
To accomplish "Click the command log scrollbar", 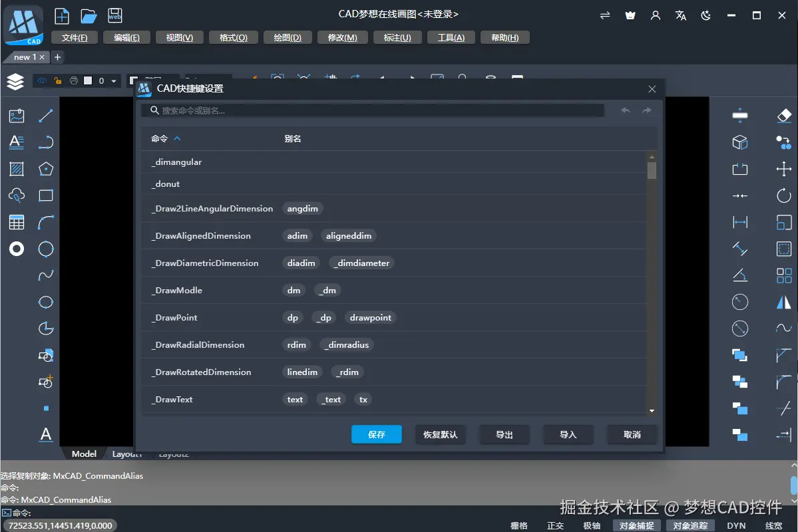I will (794, 484).
